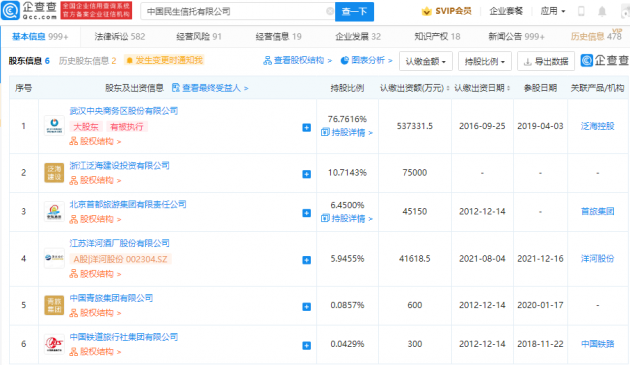Viewport: 630px width, 365px height.
Task: Open the 持股比例 dropdown filter
Action: tap(485, 61)
